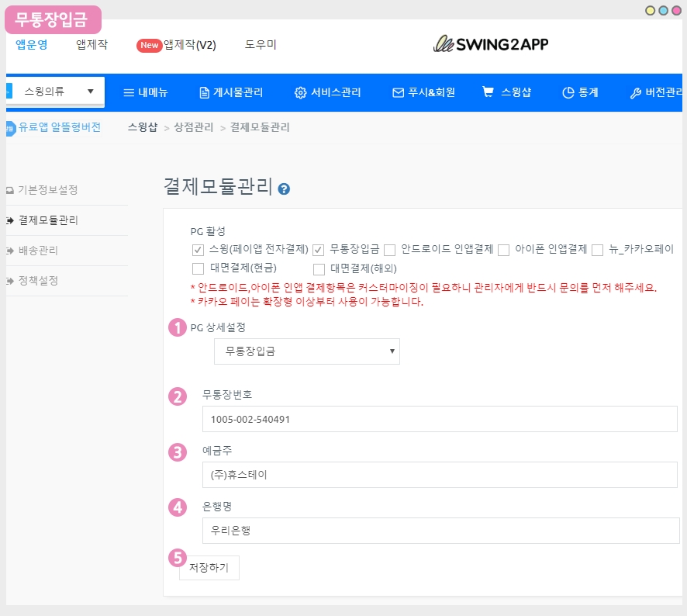Viewport: 687px width, 616px height.
Task: Click the blue window control dot
Action: point(663,11)
